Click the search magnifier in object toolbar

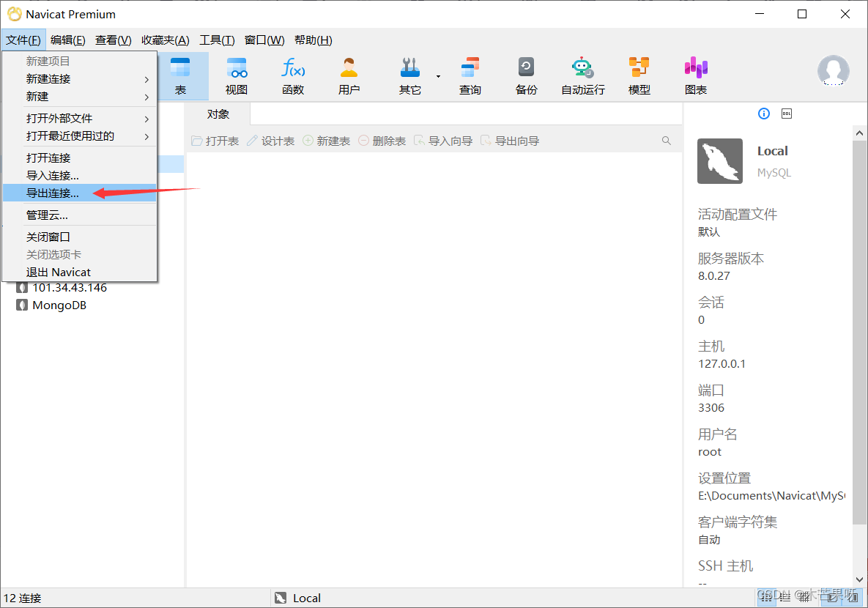click(667, 141)
